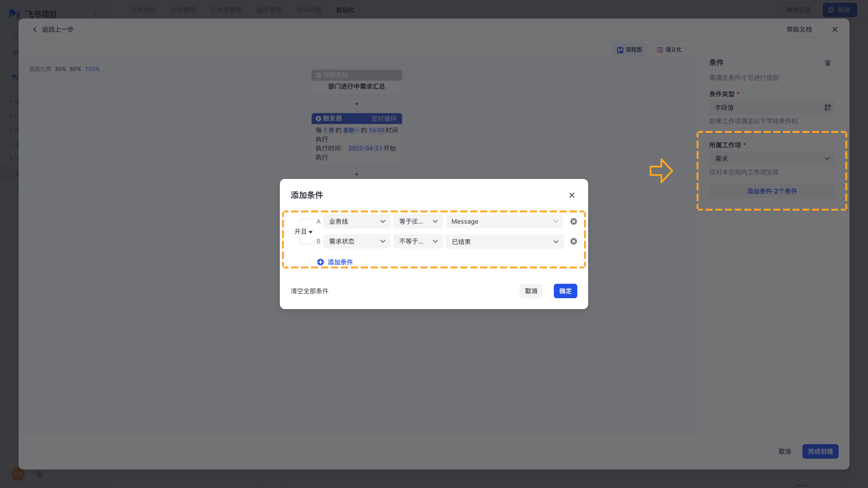Remove condition row A 业务线
The height and width of the screenshot is (488, 868).
coord(573,221)
